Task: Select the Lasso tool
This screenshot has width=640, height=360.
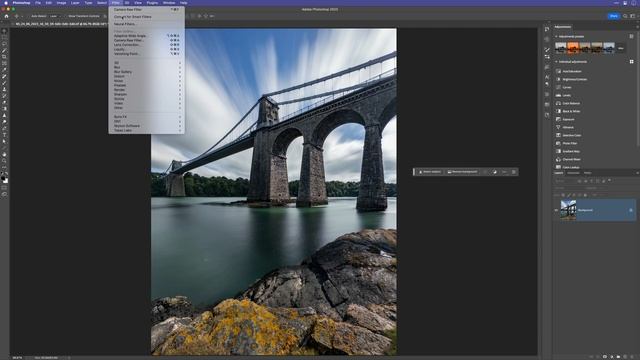Action: point(4,44)
